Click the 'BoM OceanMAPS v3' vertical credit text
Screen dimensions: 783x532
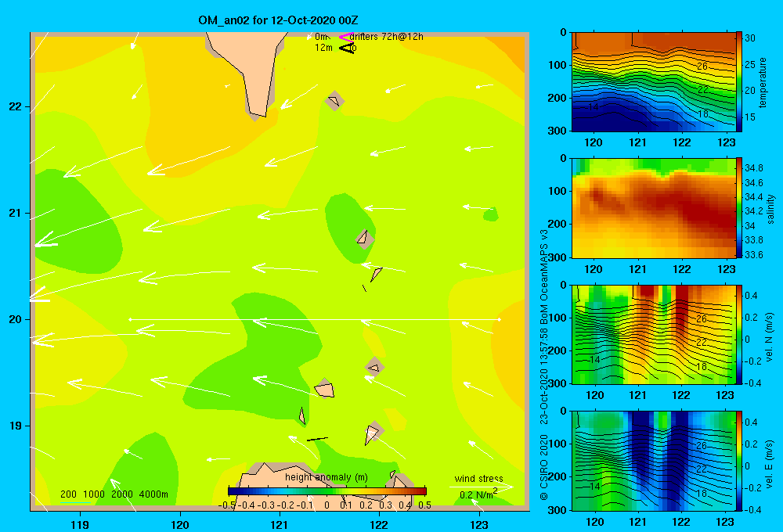click(544, 276)
